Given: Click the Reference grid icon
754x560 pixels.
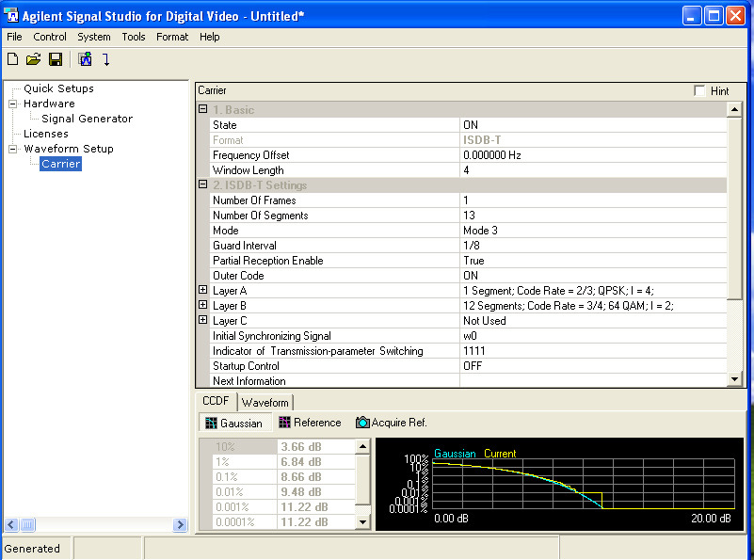Looking at the screenshot, I should pos(284,423).
